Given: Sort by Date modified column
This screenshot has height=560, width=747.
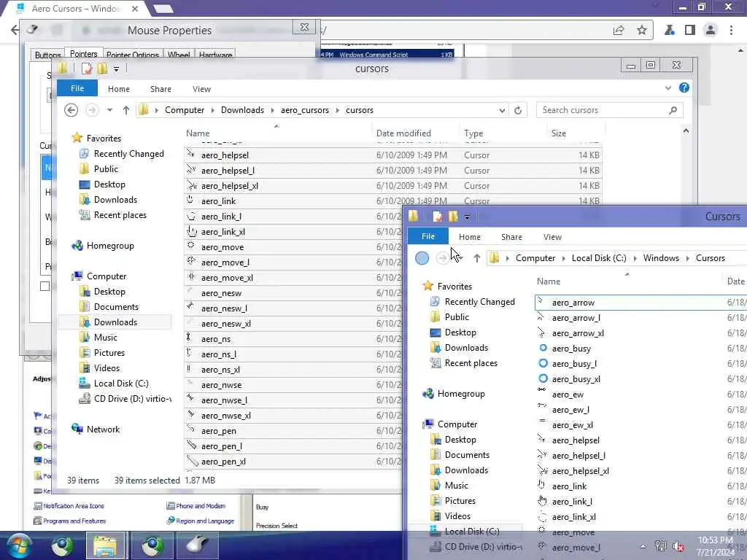Looking at the screenshot, I should [403, 133].
